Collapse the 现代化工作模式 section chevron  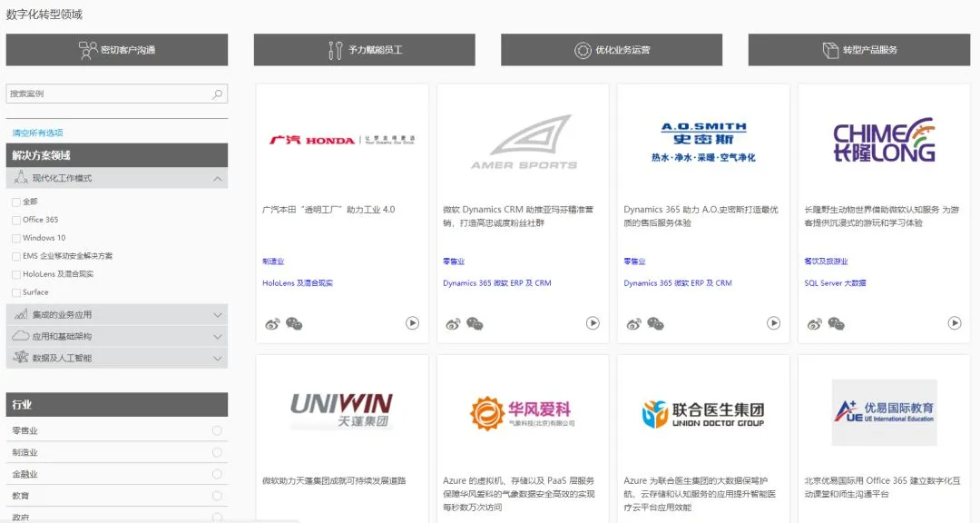tap(218, 178)
